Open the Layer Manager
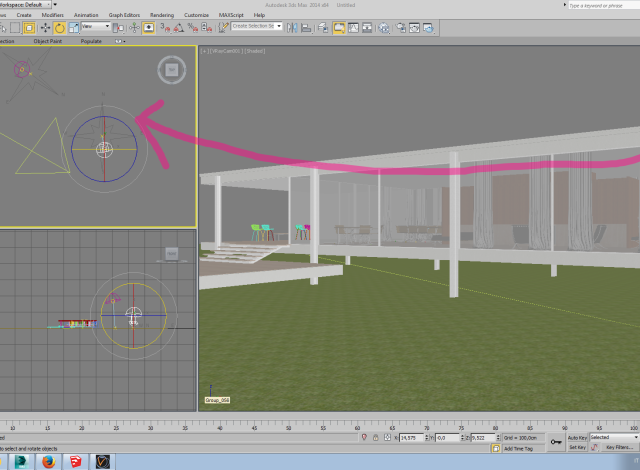The width and height of the screenshot is (640, 470). coord(323,28)
